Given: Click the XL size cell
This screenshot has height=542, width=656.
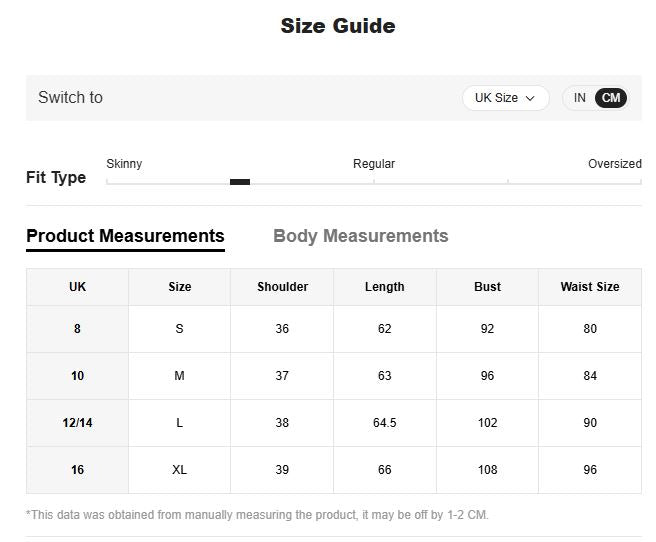Looking at the screenshot, I should coord(179,470).
